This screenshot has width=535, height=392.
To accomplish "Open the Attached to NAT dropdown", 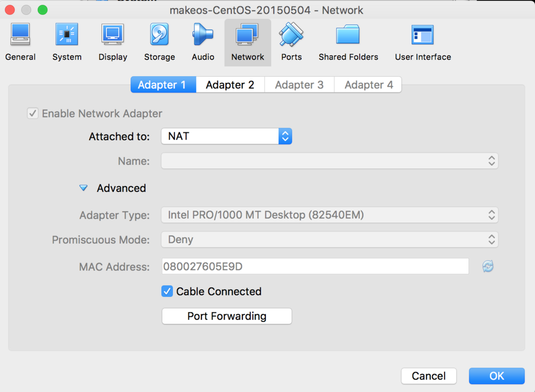I will click(227, 136).
